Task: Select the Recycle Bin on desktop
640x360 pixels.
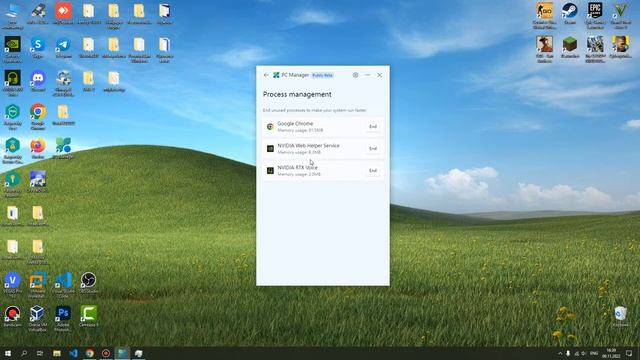Action: tap(620, 316)
